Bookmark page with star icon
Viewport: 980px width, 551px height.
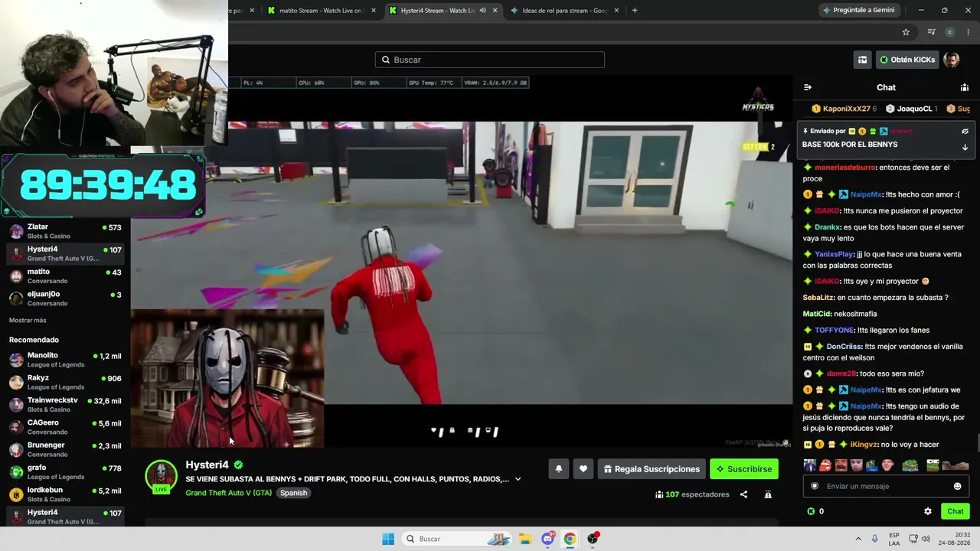906,32
